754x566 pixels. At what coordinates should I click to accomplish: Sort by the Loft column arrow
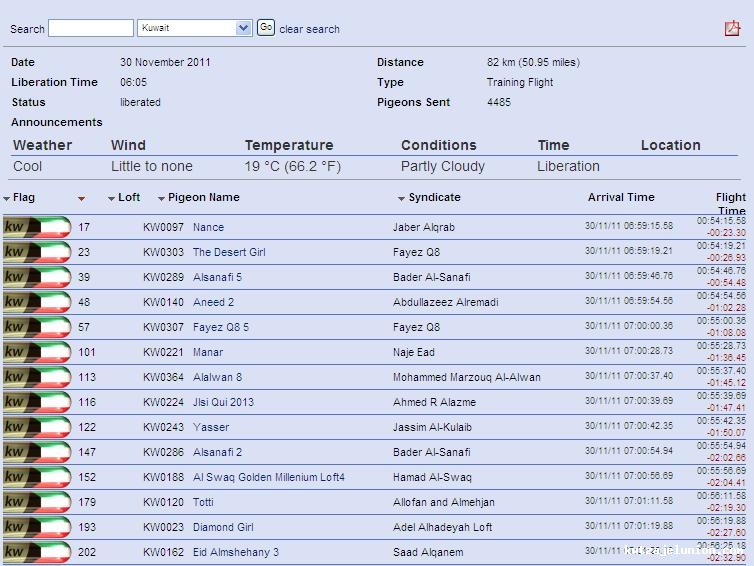111,199
